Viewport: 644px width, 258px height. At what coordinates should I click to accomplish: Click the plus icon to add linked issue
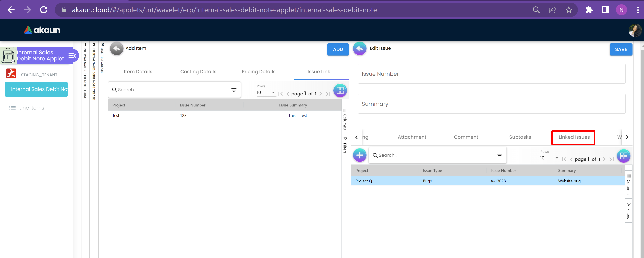pyautogui.click(x=359, y=155)
